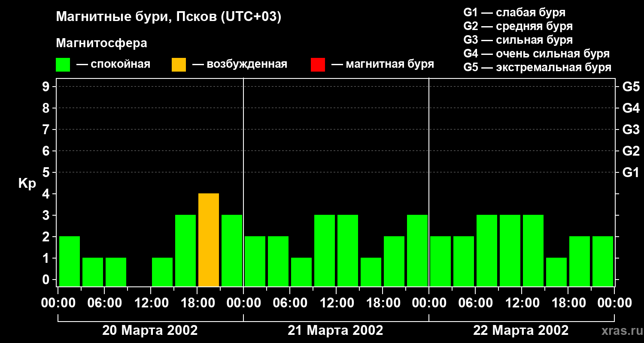This screenshot has height=343, width=644.
Task: Click the 12:00–15:00 bar on 20 Марта
Action: point(162,272)
